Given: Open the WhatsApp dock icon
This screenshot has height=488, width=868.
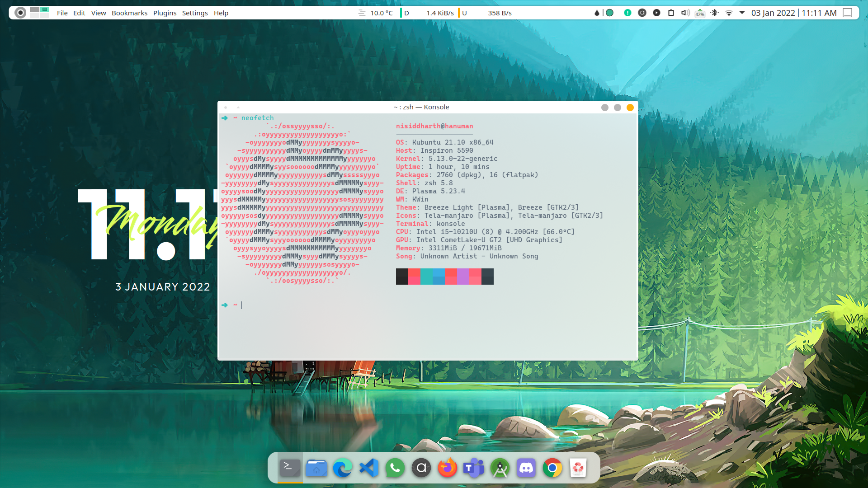Looking at the screenshot, I should pos(395,468).
